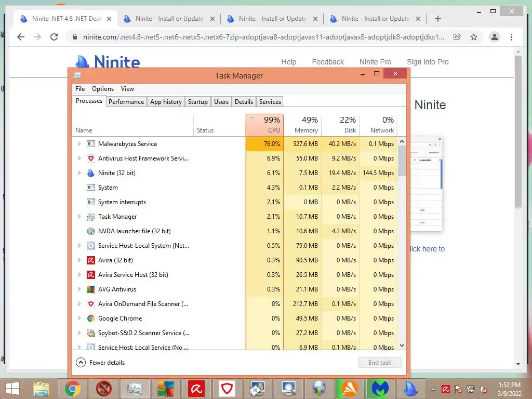
Task: Open the Options menu in Task Manager
Action: pos(103,89)
